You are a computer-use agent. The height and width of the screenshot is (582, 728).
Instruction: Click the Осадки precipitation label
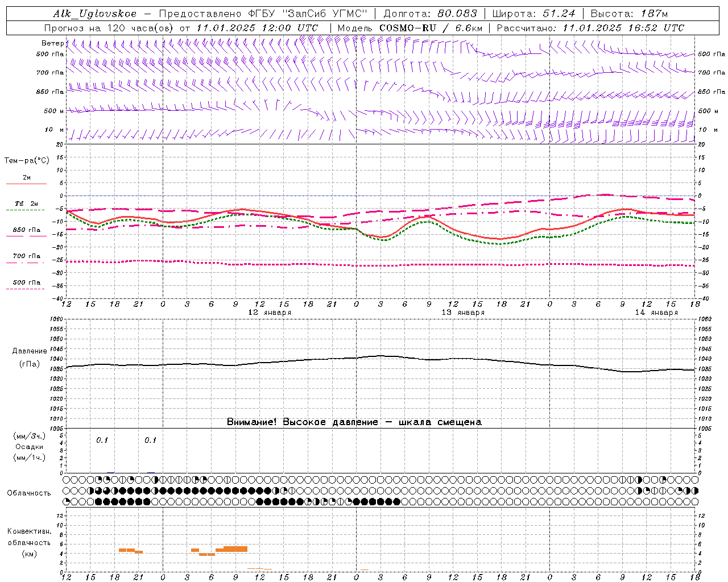[30, 447]
